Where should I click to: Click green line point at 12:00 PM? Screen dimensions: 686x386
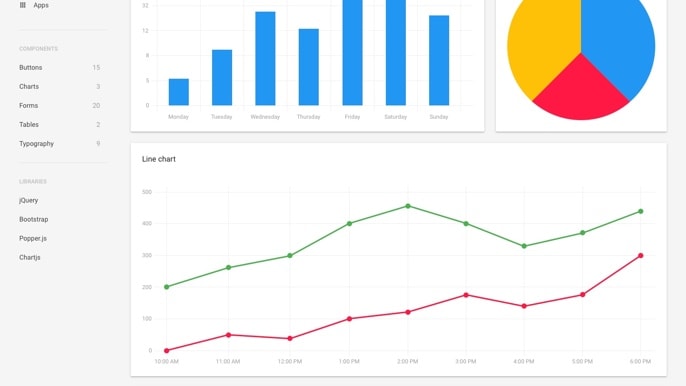coord(290,256)
